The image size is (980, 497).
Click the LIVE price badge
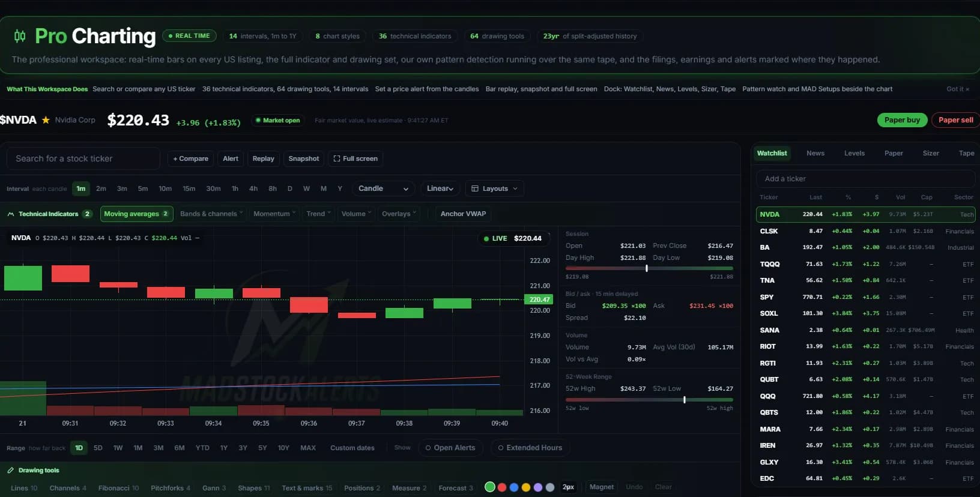pyautogui.click(x=513, y=238)
